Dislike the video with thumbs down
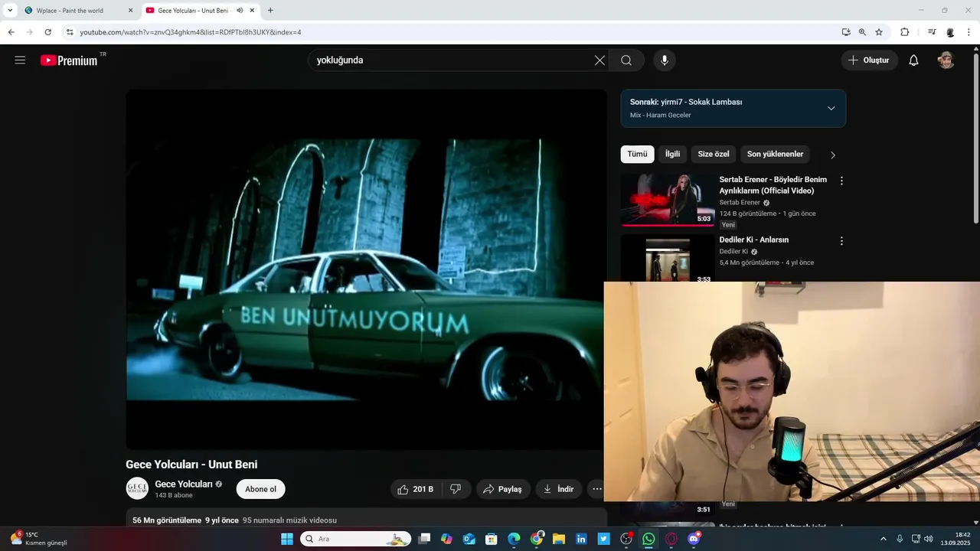 pos(456,489)
